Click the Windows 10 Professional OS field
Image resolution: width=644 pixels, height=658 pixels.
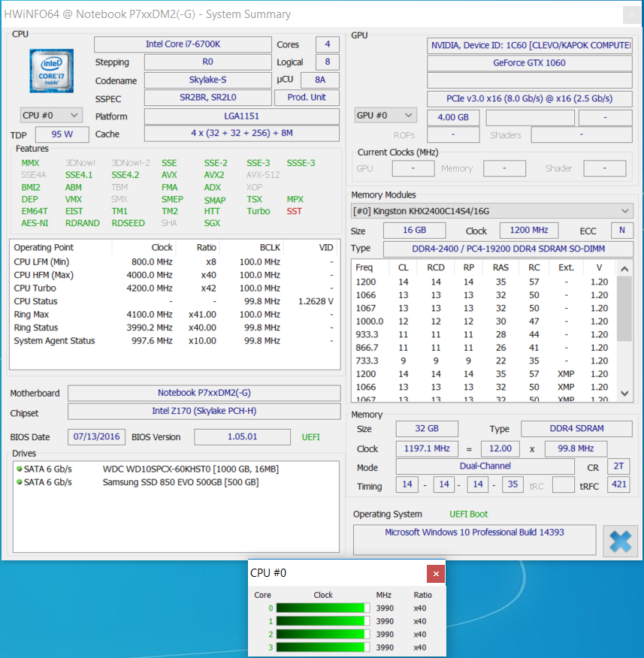[x=474, y=539]
